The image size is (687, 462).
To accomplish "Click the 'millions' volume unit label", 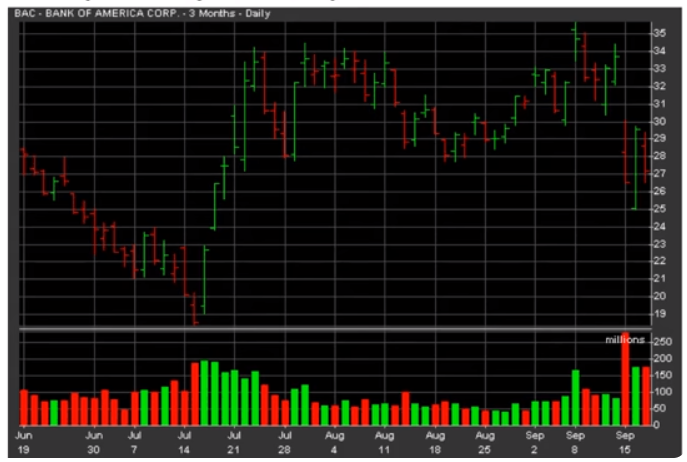I will pyautogui.click(x=625, y=340).
